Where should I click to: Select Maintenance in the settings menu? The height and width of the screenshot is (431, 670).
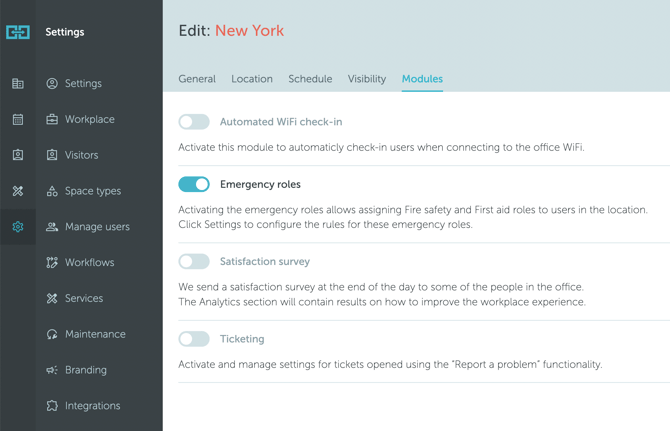95,334
